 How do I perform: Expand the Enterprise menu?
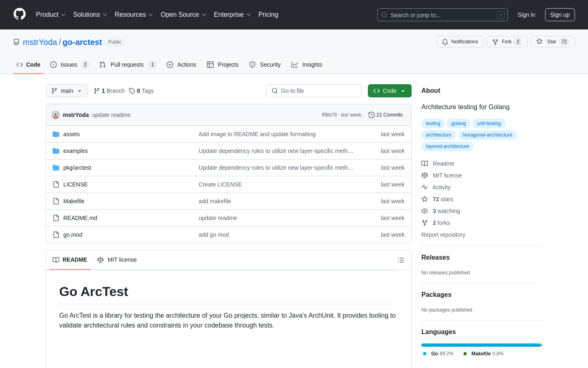click(x=232, y=14)
